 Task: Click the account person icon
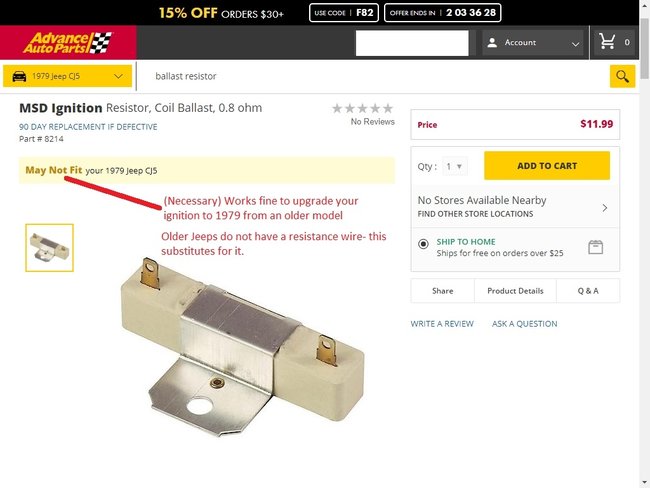(493, 43)
